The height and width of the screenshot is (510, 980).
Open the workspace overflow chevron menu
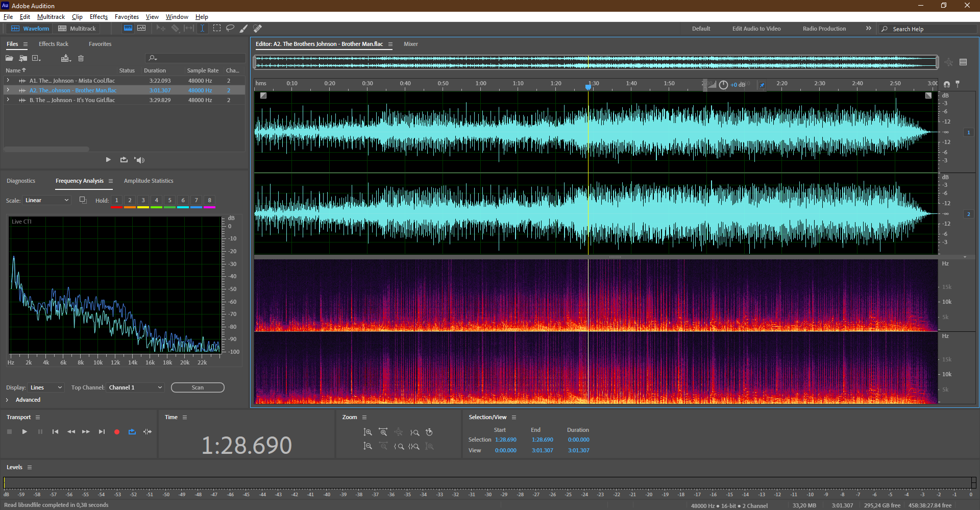point(869,29)
